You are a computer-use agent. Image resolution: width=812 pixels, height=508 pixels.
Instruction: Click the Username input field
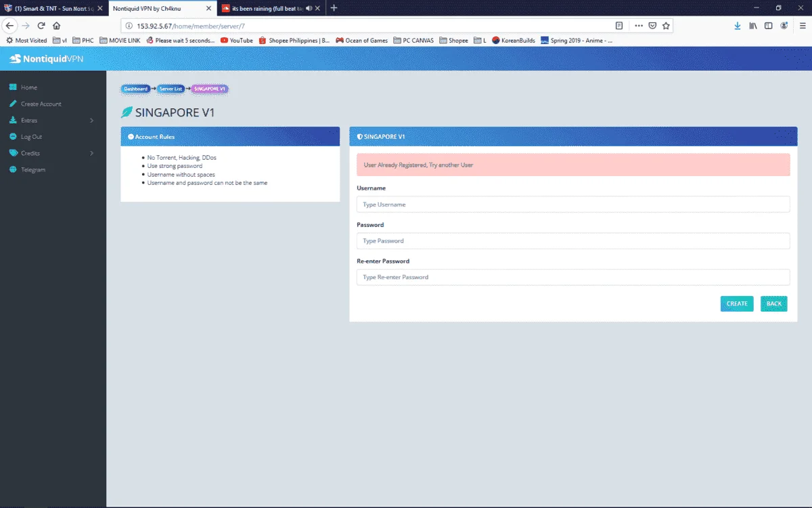(573, 204)
